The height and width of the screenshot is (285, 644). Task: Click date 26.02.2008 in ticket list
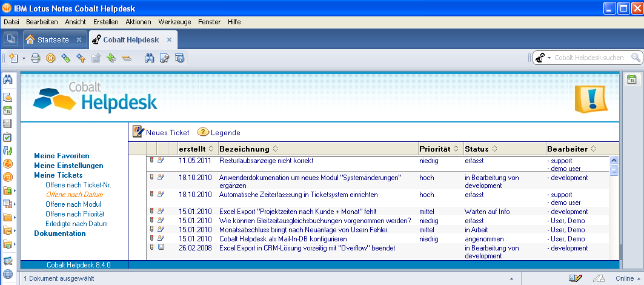coord(195,248)
